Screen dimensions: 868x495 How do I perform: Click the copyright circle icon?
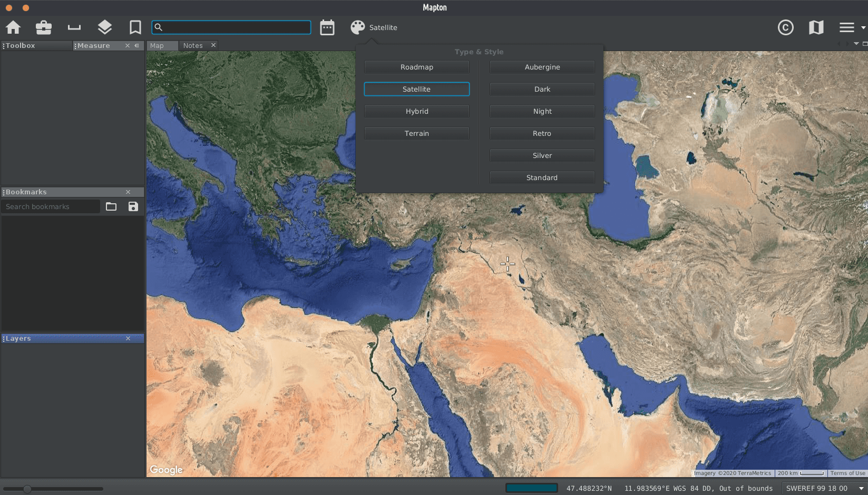pos(785,27)
